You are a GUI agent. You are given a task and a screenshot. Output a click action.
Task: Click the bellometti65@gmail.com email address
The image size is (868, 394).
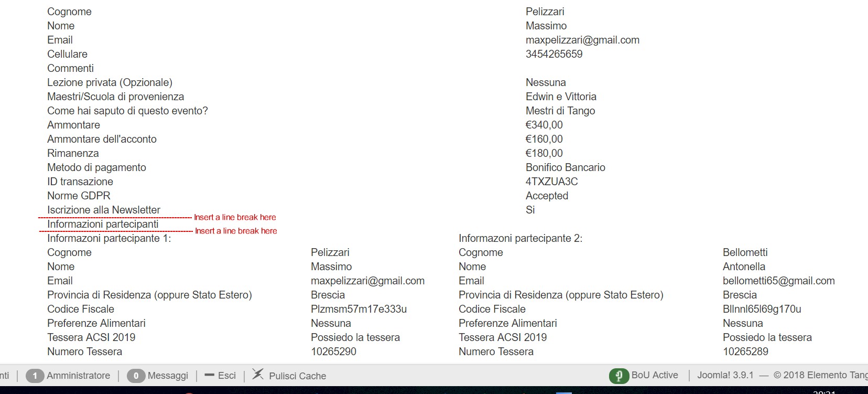778,281
